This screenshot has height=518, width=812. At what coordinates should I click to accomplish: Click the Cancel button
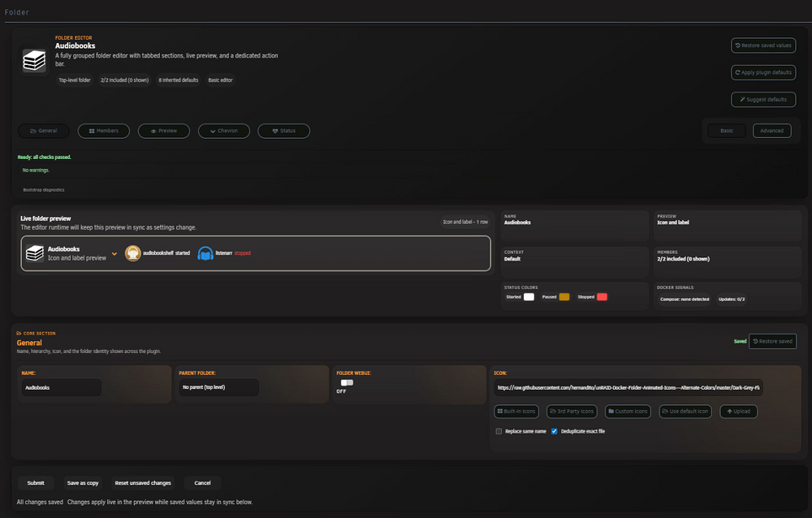(202, 483)
